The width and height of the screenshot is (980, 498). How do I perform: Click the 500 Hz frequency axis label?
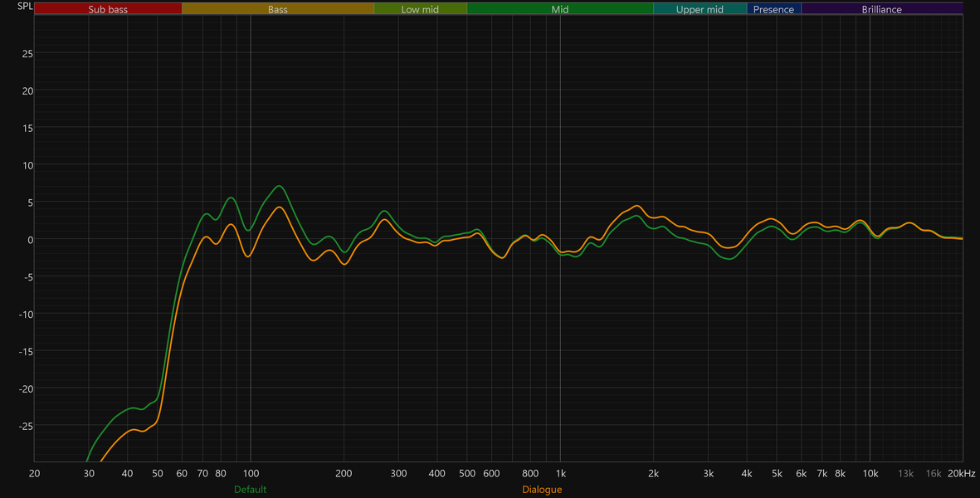pyautogui.click(x=467, y=474)
